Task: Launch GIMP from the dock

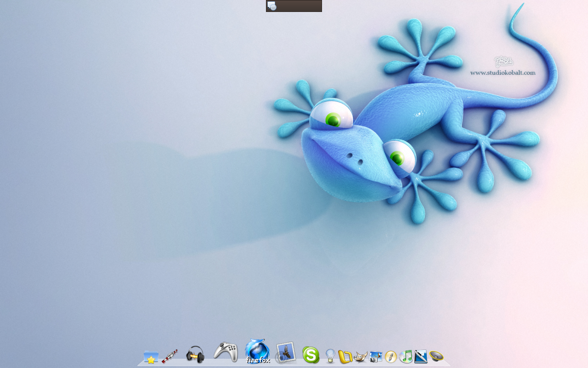Action: pos(361,356)
